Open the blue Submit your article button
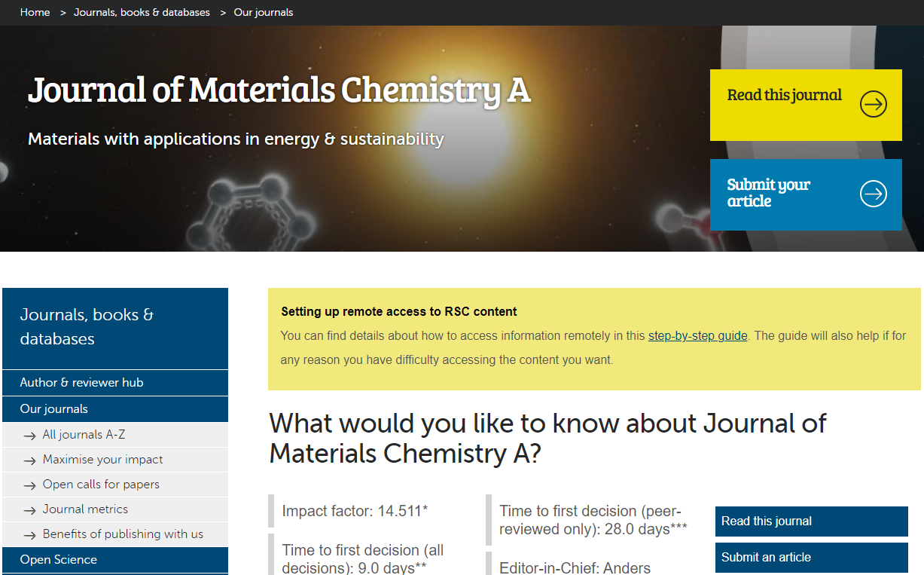 (x=806, y=194)
